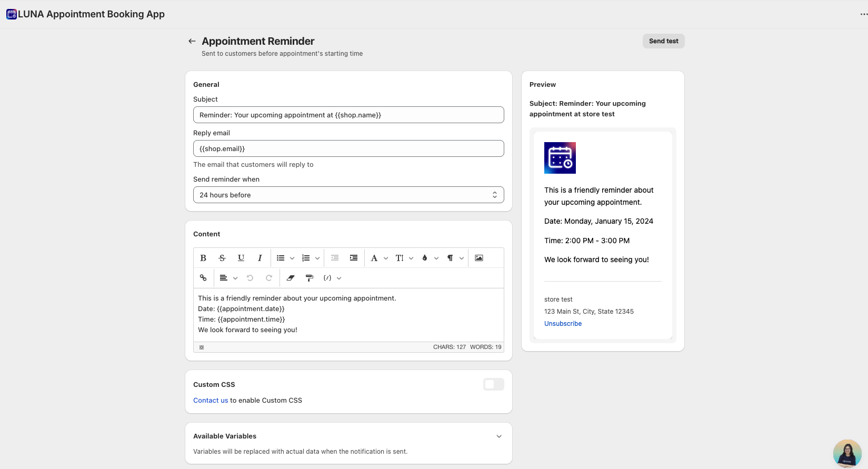Insert an image into the content

tap(478, 258)
